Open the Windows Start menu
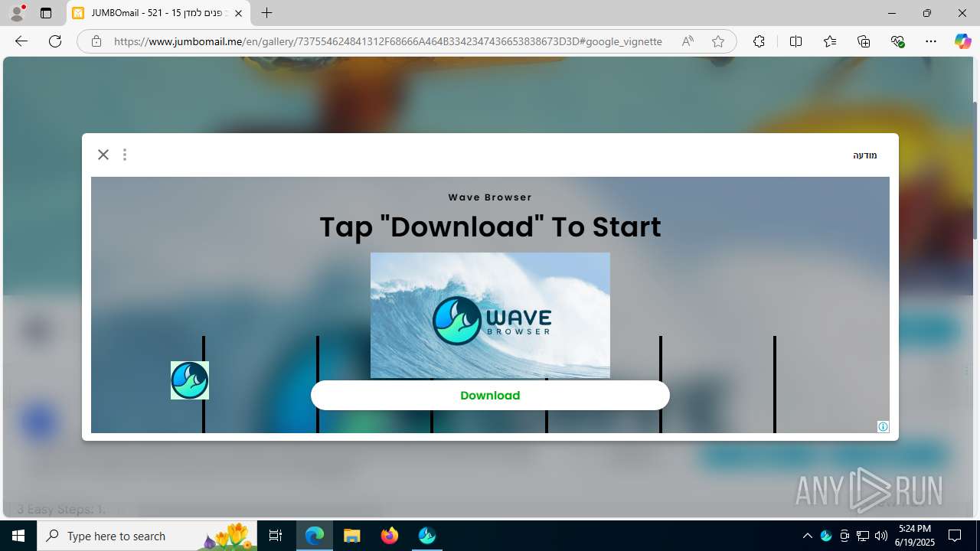Image resolution: width=980 pixels, height=551 pixels. click(x=18, y=536)
